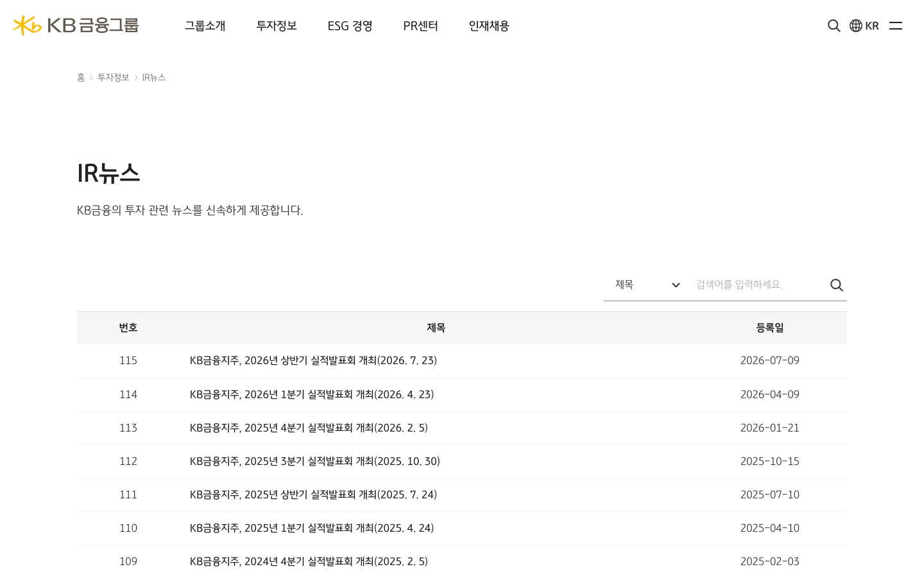The height and width of the screenshot is (578, 924).
Task: Open 2025년 상반기 실적발표회 개최 article
Action: click(313, 495)
